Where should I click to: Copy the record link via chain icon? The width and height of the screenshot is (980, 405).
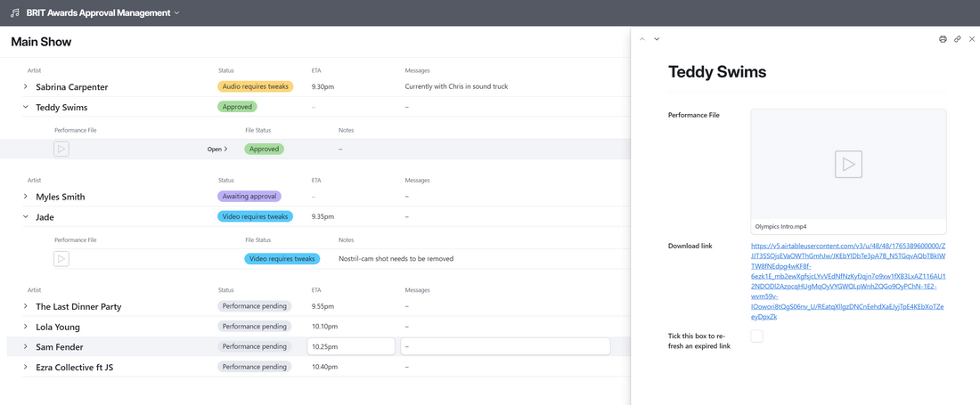click(x=958, y=39)
